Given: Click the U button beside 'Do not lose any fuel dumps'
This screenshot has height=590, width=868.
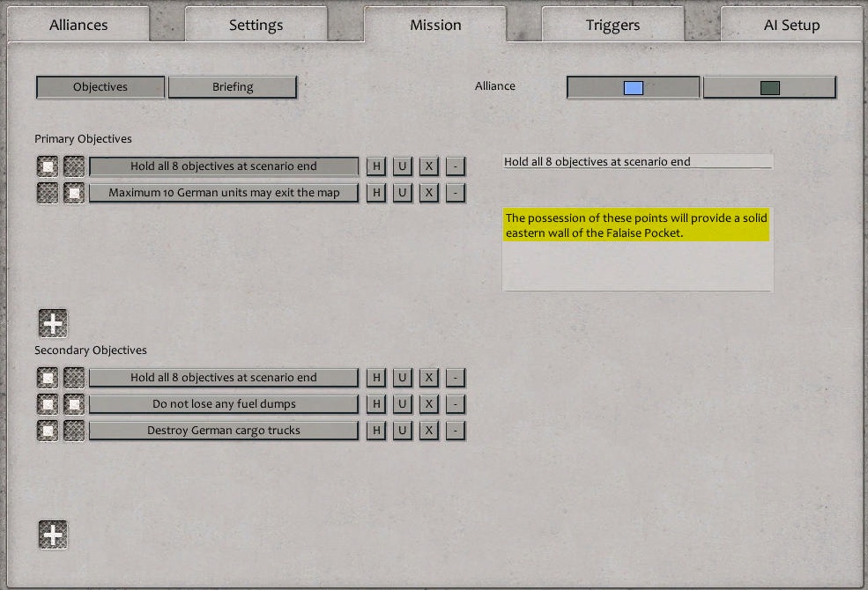Looking at the screenshot, I should (401, 403).
